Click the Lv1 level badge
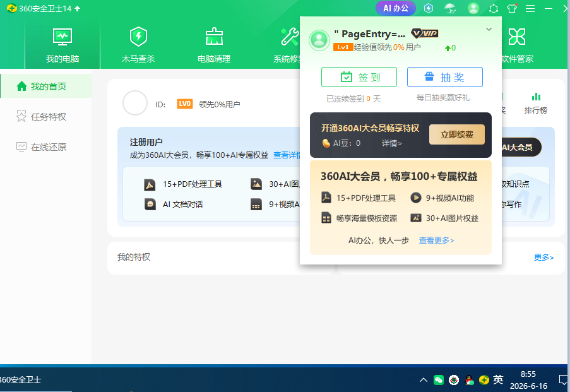 point(343,47)
